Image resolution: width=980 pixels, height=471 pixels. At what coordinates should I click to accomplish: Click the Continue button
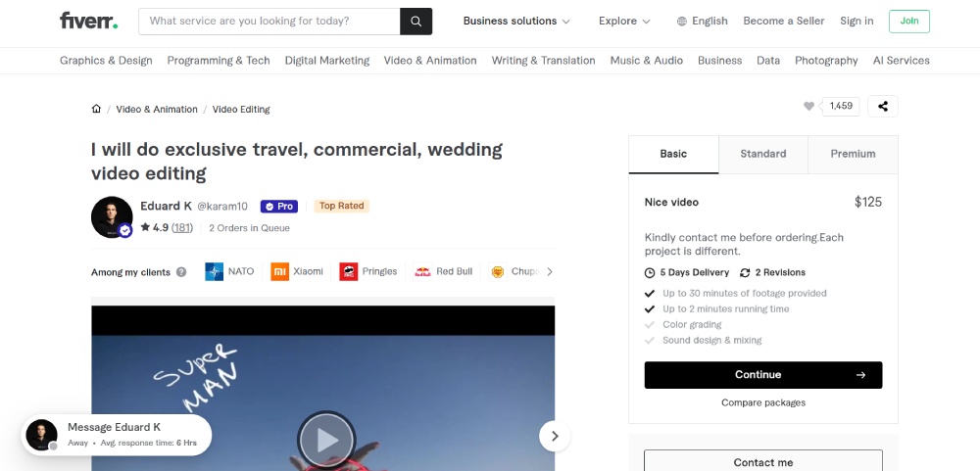click(763, 375)
